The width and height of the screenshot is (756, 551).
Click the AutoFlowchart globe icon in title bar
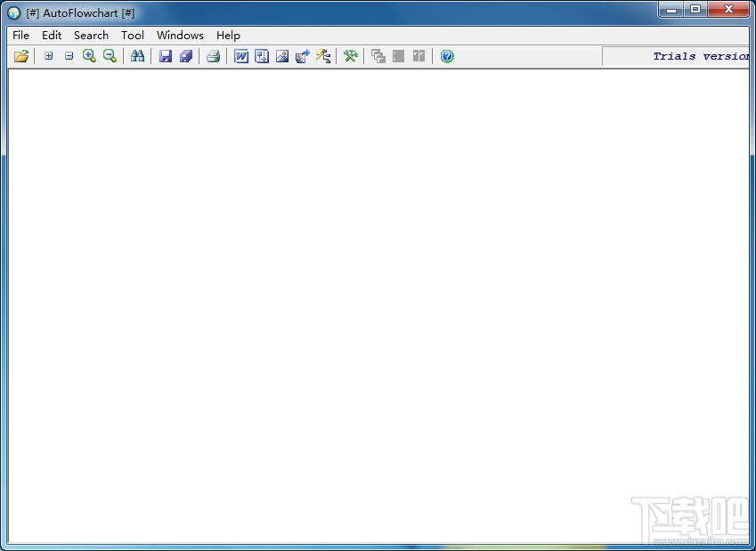pyautogui.click(x=14, y=13)
